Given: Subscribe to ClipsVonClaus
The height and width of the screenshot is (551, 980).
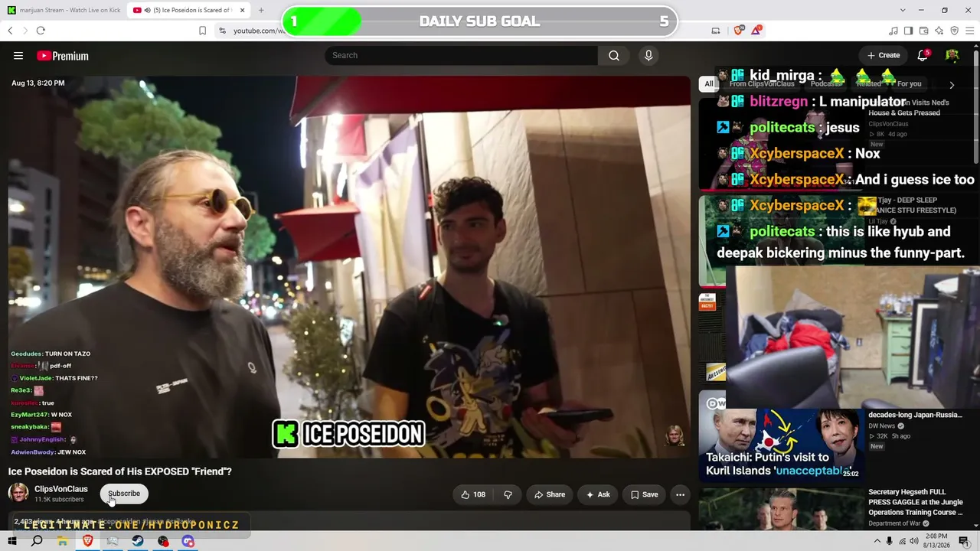Looking at the screenshot, I should tap(124, 494).
